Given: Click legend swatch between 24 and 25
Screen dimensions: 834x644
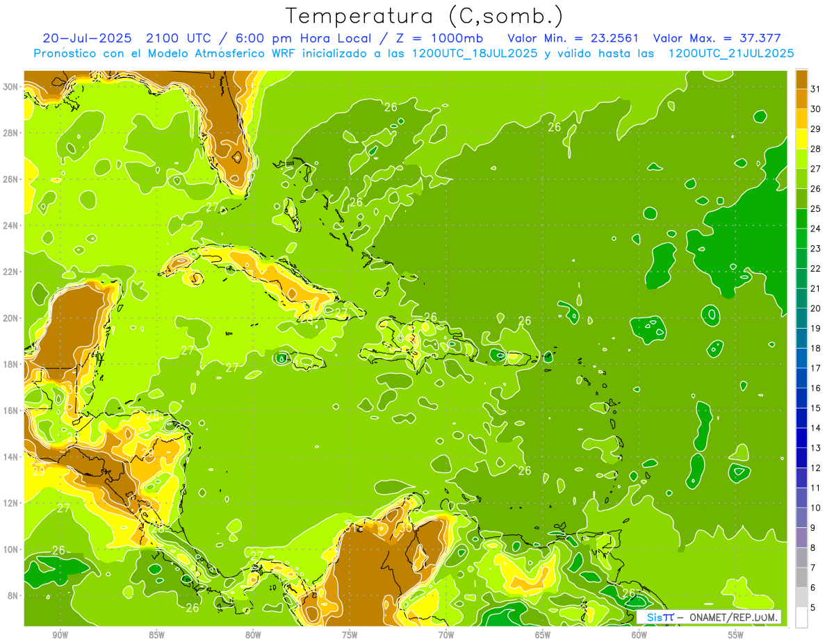Looking at the screenshot, I should 801,217.
